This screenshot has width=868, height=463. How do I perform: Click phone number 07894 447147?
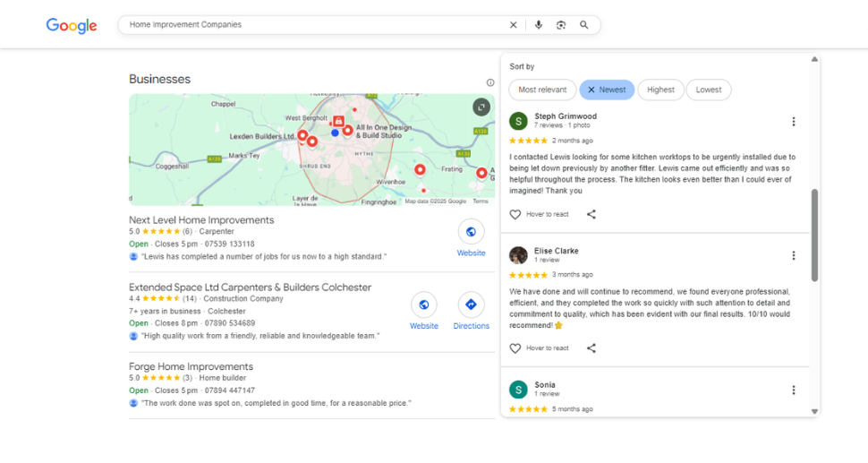coord(230,390)
